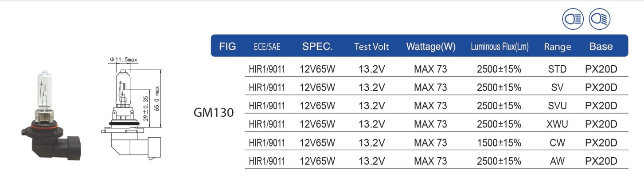This screenshot has height=187, width=644.
Task: Select the XWU range cell
Action: tap(557, 124)
